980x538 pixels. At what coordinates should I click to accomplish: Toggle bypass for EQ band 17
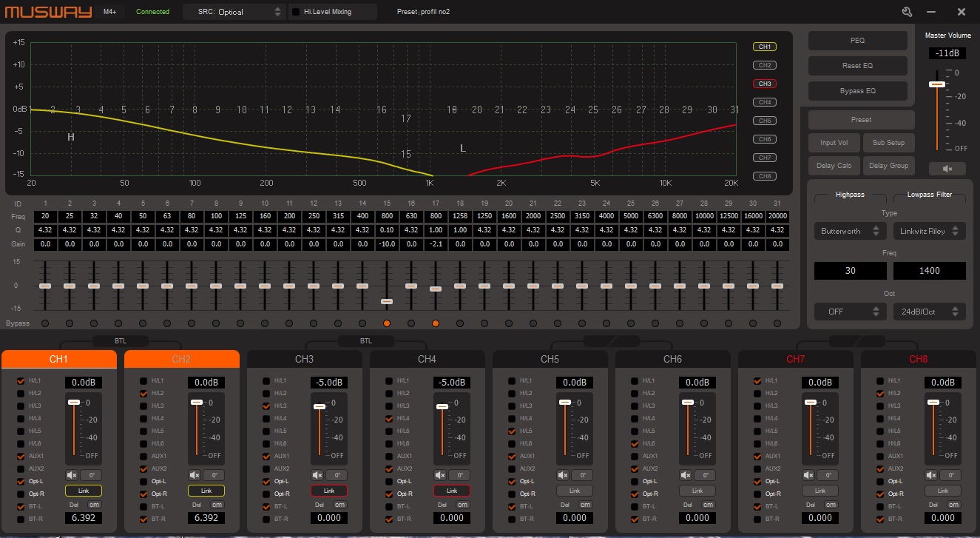point(435,323)
